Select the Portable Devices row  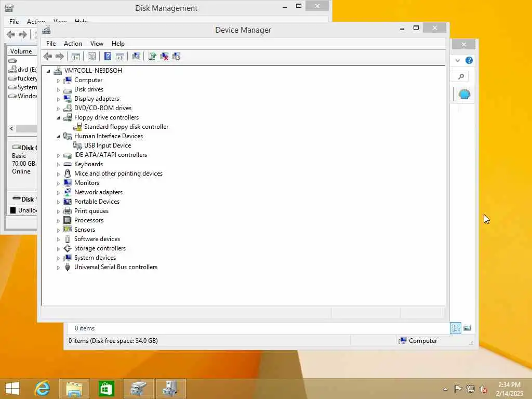click(x=97, y=202)
